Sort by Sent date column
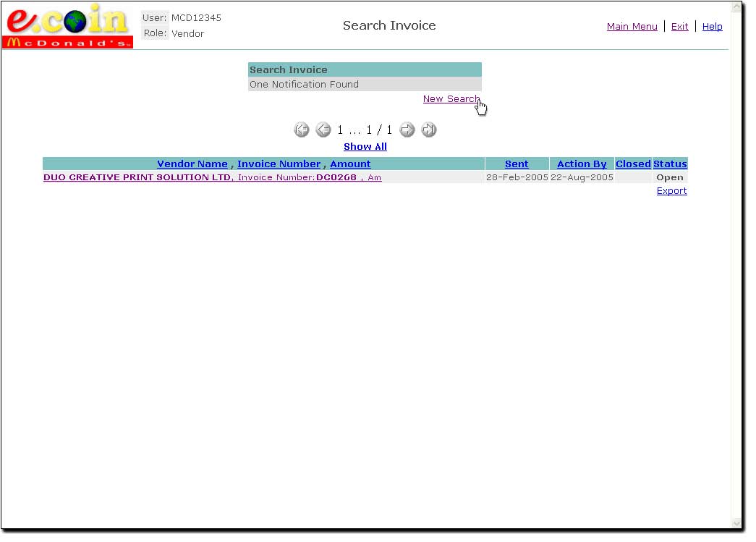 click(517, 164)
